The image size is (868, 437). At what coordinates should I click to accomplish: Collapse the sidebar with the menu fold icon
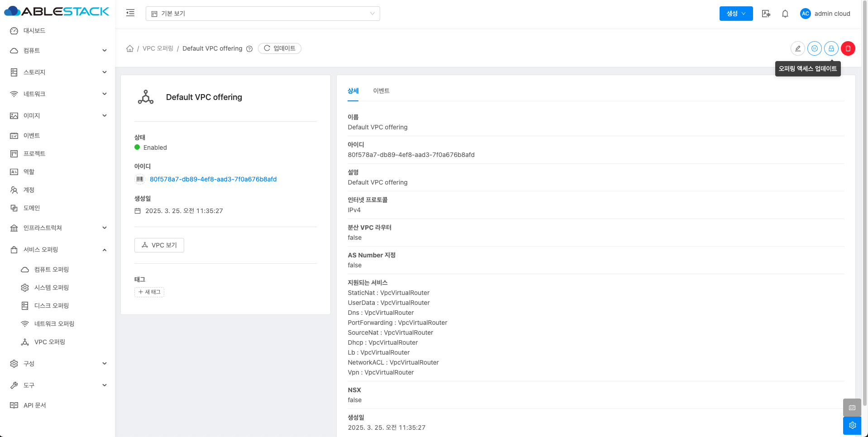click(130, 13)
